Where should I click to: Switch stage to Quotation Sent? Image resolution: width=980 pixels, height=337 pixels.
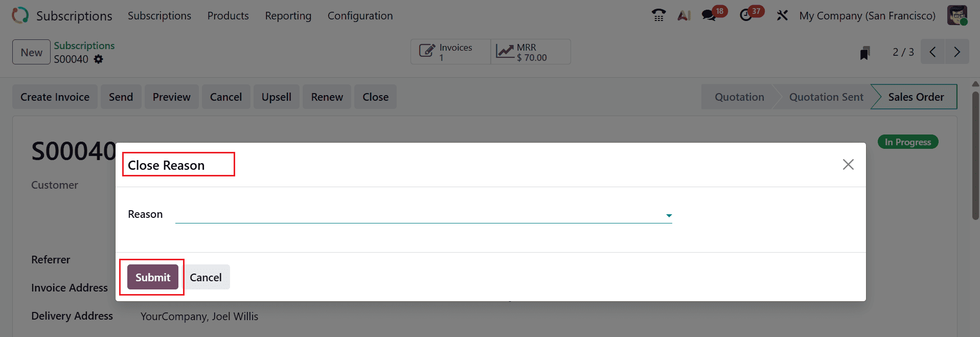tap(826, 97)
